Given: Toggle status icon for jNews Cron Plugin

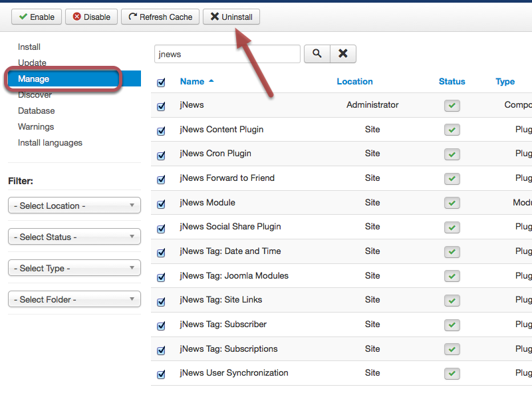Looking at the screenshot, I should pos(452,154).
